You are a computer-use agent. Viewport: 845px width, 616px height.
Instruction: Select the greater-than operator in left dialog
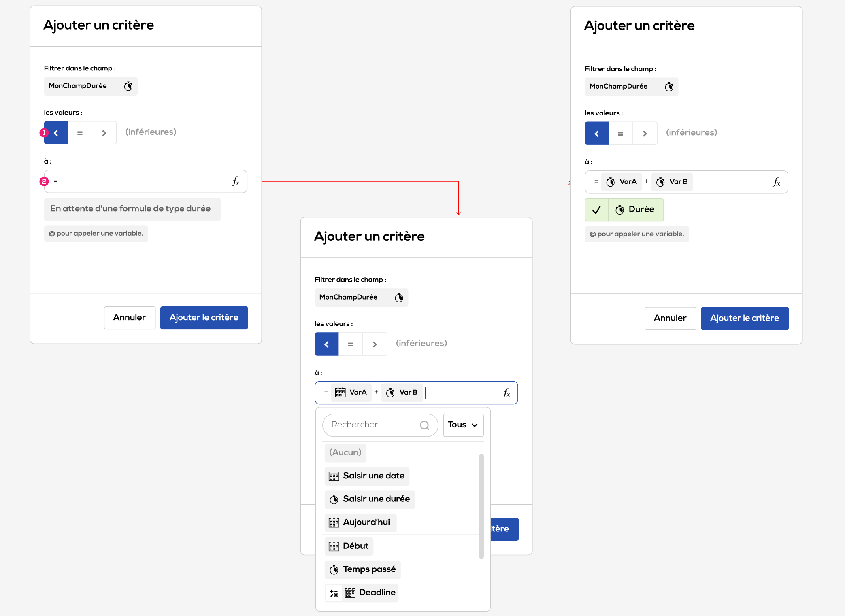pyautogui.click(x=104, y=133)
